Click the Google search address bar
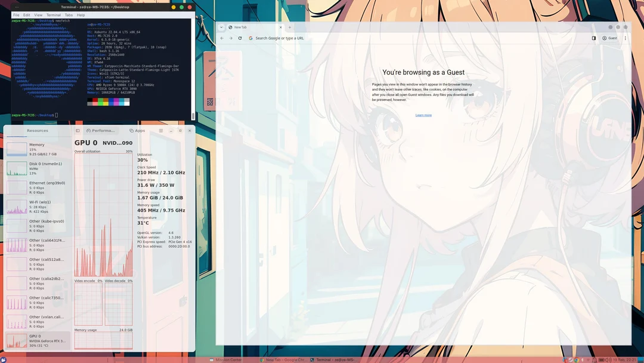Viewport: 644px width, 363px height. click(x=280, y=38)
